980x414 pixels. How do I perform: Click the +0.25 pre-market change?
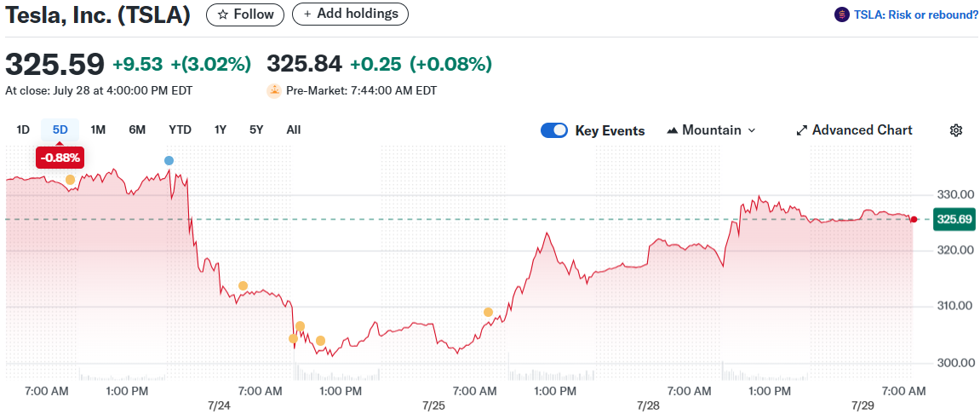[x=375, y=64]
